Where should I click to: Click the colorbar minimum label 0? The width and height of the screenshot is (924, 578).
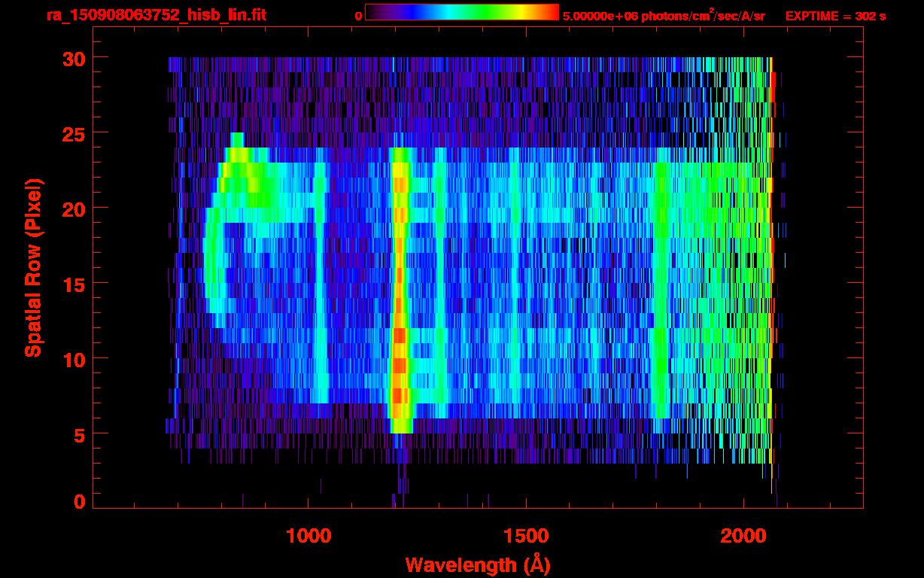click(358, 16)
